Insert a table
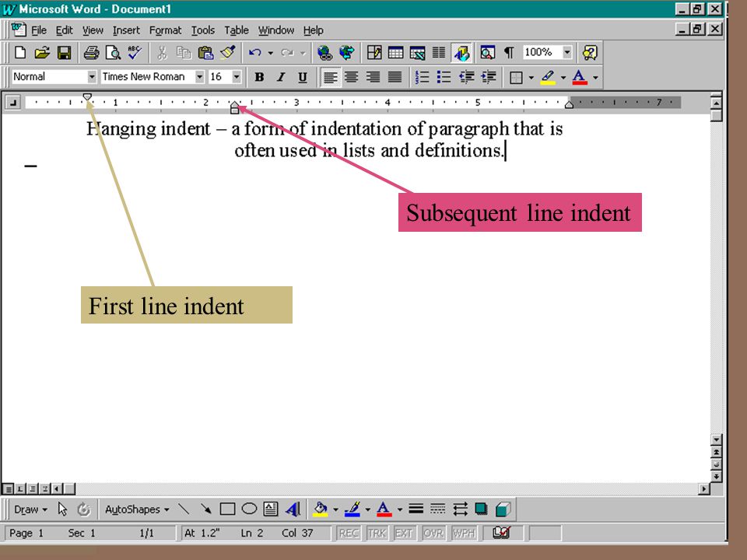The width and height of the screenshot is (747, 560). coord(395,52)
